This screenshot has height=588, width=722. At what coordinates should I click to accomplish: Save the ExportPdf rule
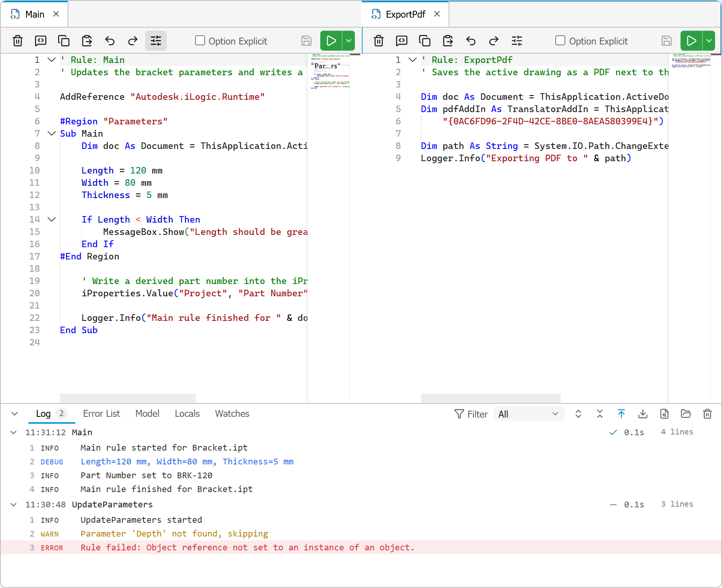pos(667,41)
